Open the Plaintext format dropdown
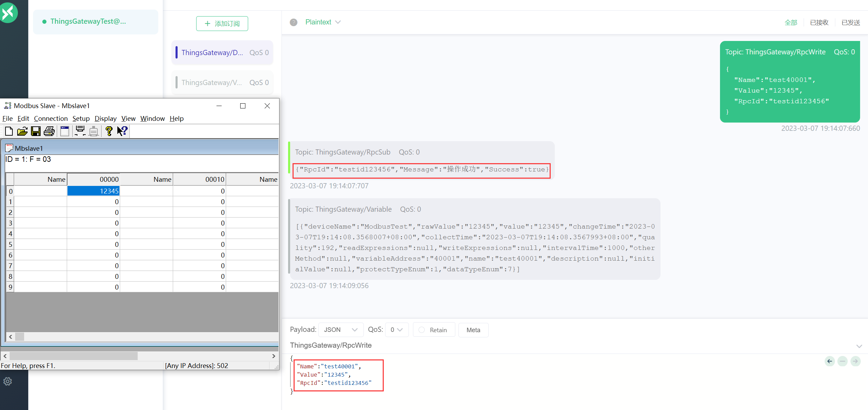 tap(322, 22)
